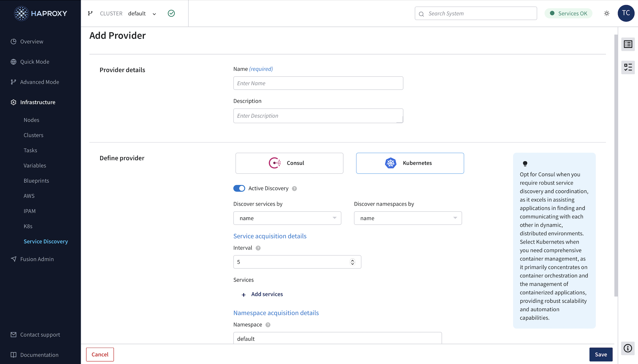Go to Nodes submenu item

pyautogui.click(x=31, y=120)
